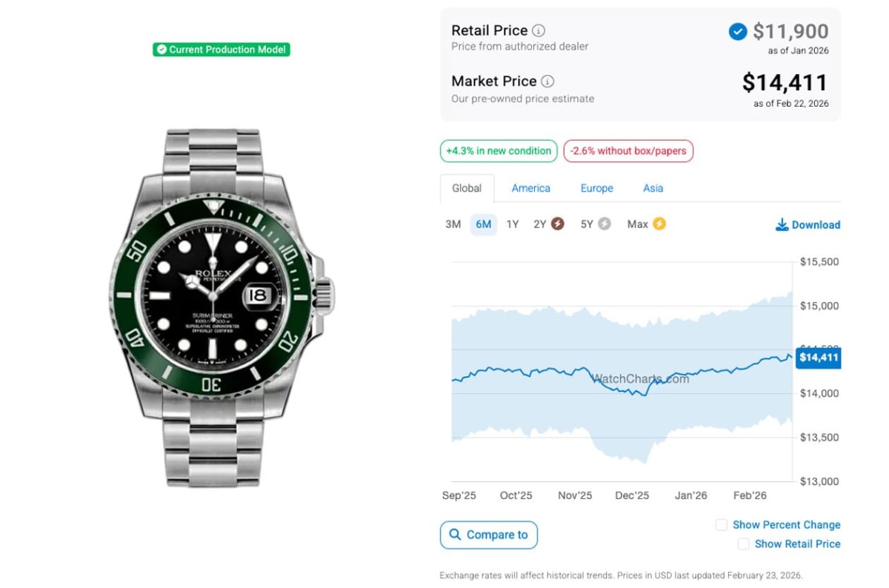The height and width of the screenshot is (588, 889).
Task: Switch to the America tab
Action: click(x=530, y=188)
